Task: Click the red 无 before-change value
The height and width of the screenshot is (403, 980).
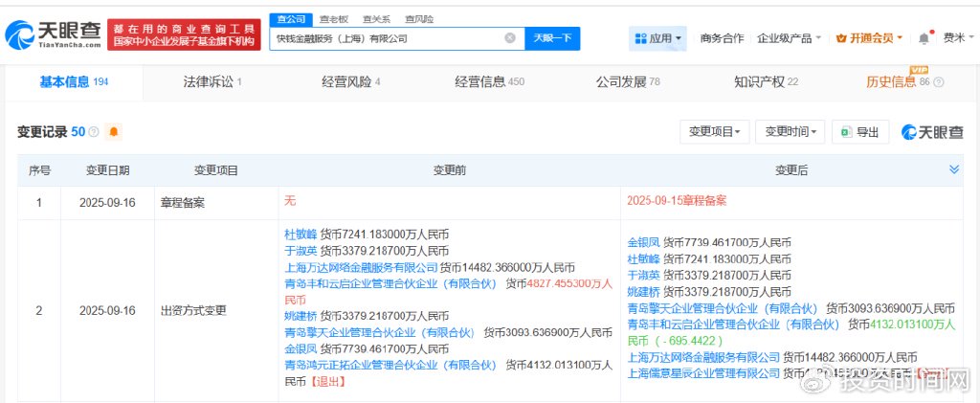Action: (x=290, y=201)
